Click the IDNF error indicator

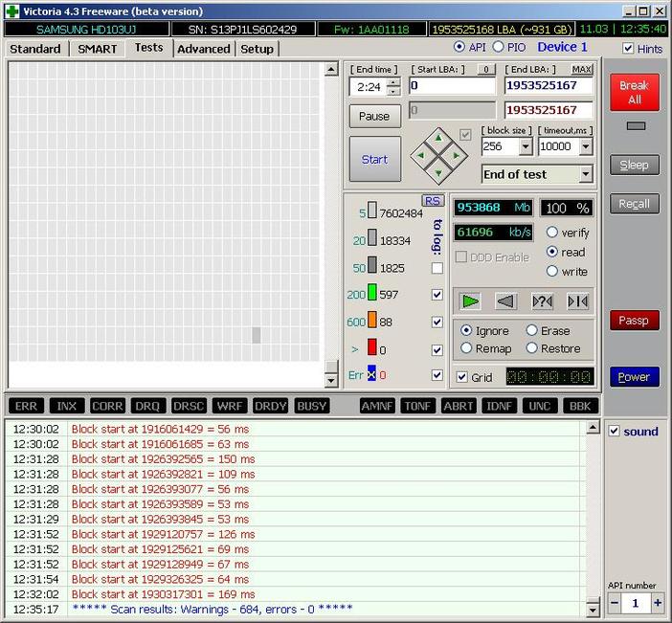click(x=500, y=406)
